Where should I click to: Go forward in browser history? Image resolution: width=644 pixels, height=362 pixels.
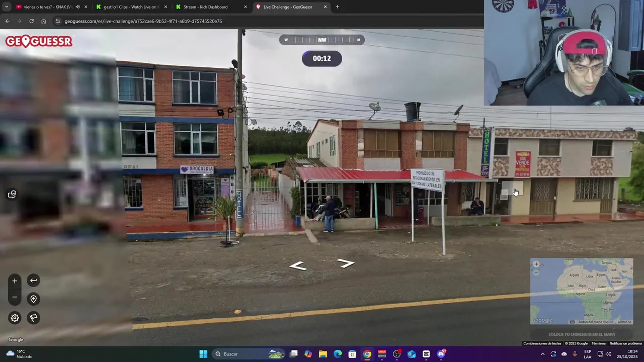click(x=19, y=21)
